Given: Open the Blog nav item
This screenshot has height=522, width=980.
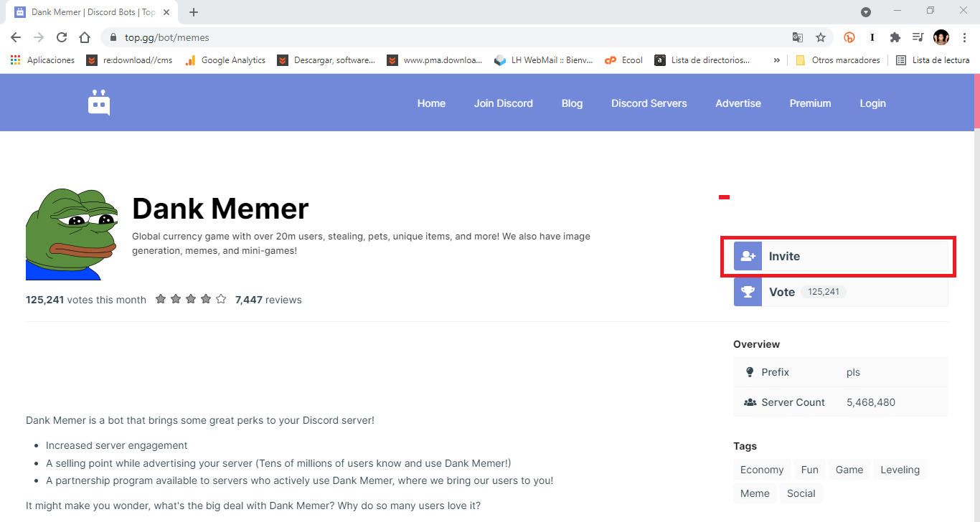Looking at the screenshot, I should [572, 103].
